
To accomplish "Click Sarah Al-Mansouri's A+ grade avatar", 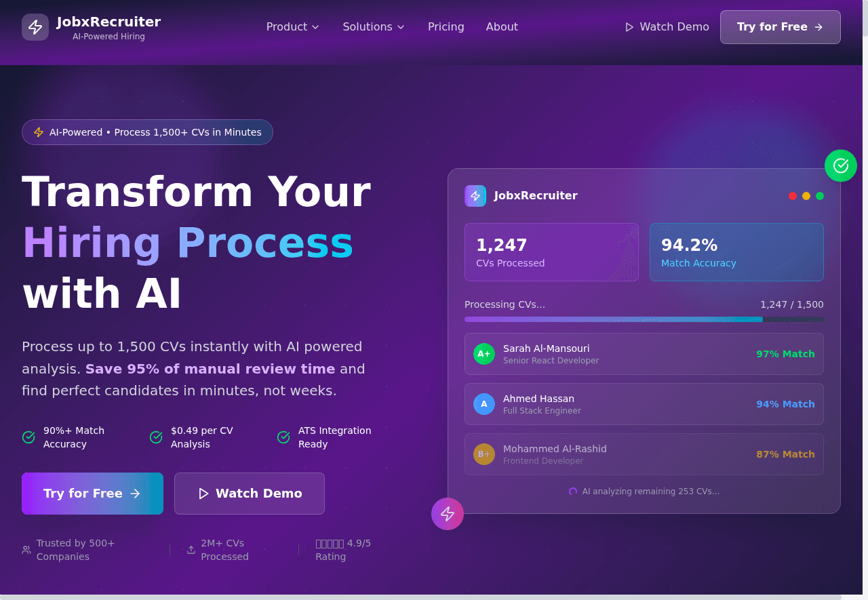I will [x=484, y=354].
